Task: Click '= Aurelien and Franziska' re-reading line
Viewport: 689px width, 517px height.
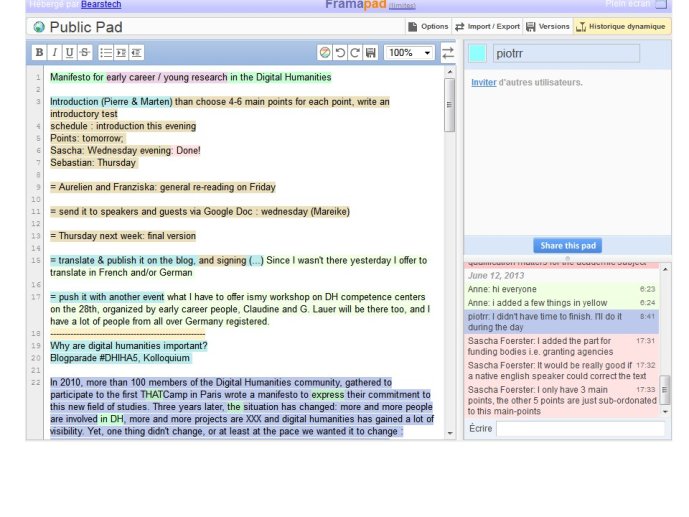Action: [x=163, y=187]
